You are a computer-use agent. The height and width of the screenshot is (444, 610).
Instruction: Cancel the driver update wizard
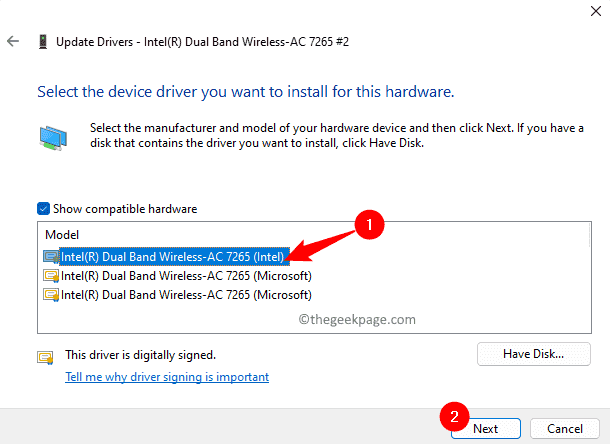pyautogui.click(x=565, y=428)
